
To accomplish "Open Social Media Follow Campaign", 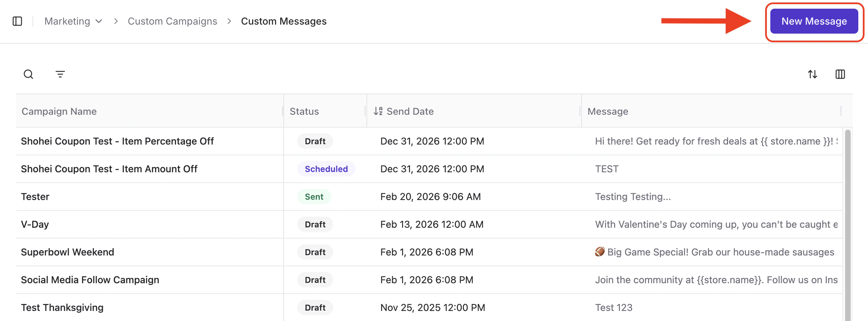I will pyautogui.click(x=90, y=280).
